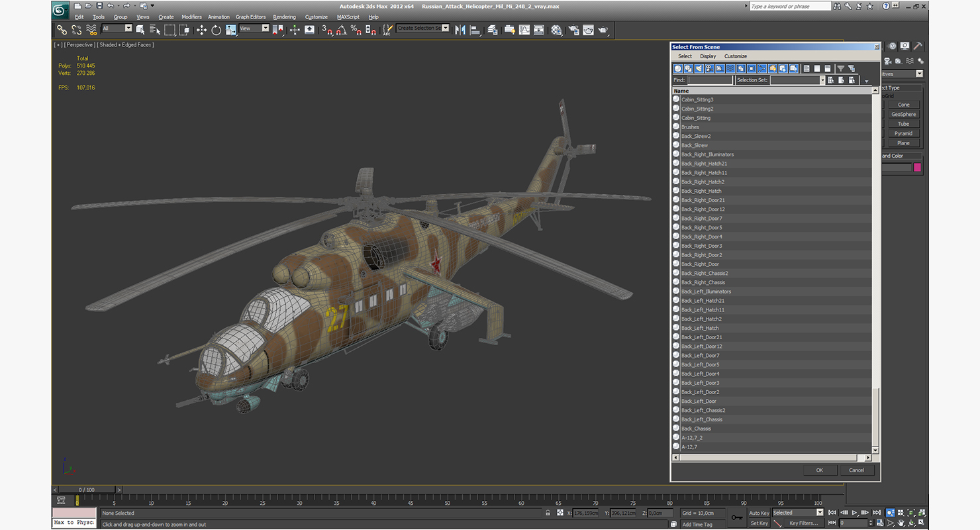The height and width of the screenshot is (530, 980).
Task: Open the MAXScript menu
Action: [x=348, y=17]
